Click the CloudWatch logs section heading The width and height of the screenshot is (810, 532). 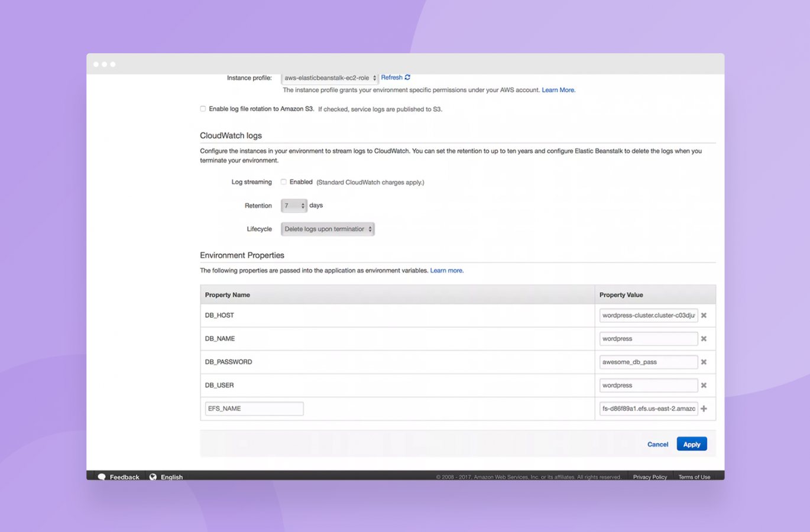pyautogui.click(x=231, y=135)
